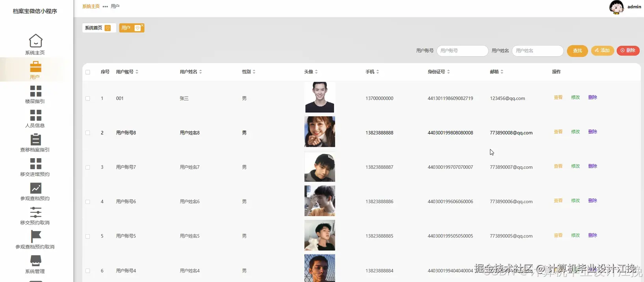The width and height of the screenshot is (644, 282).
Task: Open 查移档案指引 clipboard icon
Action: [x=35, y=139]
